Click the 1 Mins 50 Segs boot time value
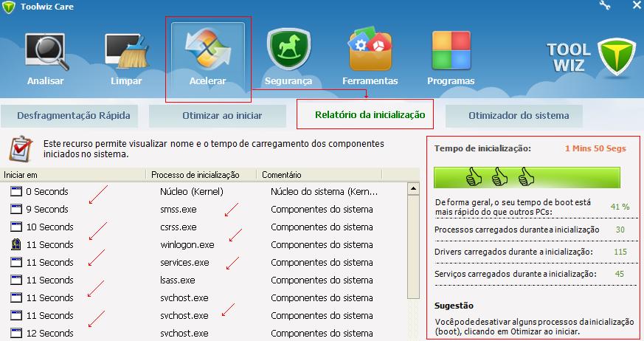The width and height of the screenshot is (644, 341). click(x=595, y=148)
